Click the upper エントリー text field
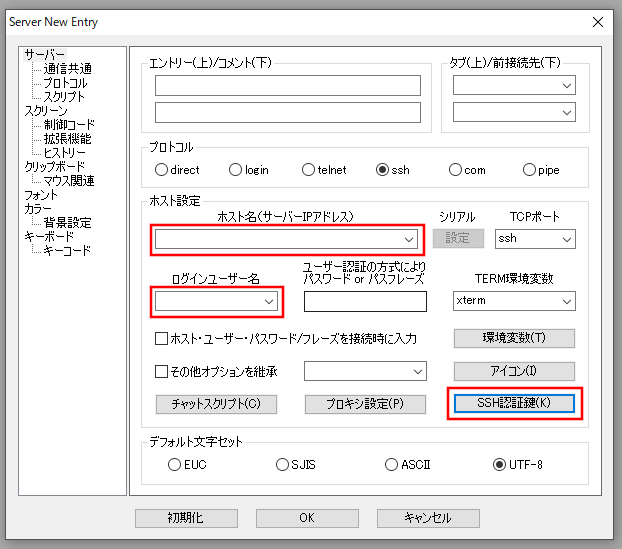This screenshot has width=622, height=549. [288, 85]
